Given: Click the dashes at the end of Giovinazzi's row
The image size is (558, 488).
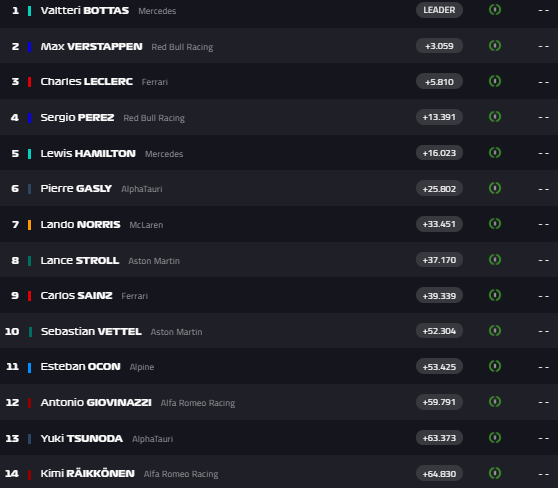Looking at the screenshot, I should 543,403.
